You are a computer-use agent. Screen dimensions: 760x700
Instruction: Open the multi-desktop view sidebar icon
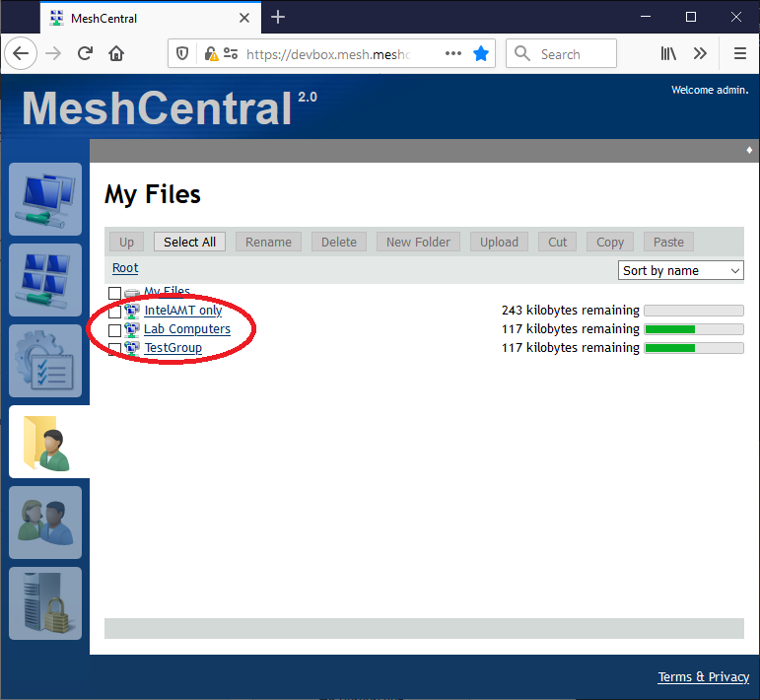coord(45,280)
